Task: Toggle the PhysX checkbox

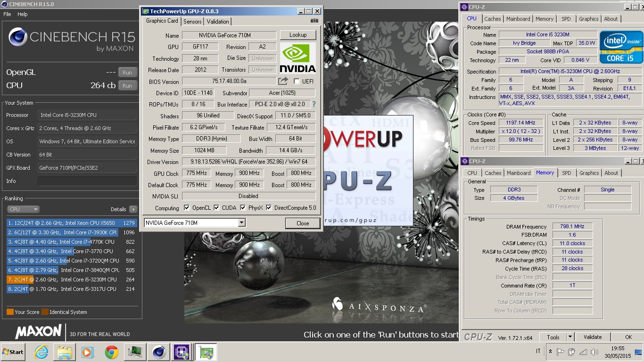Action: point(243,208)
